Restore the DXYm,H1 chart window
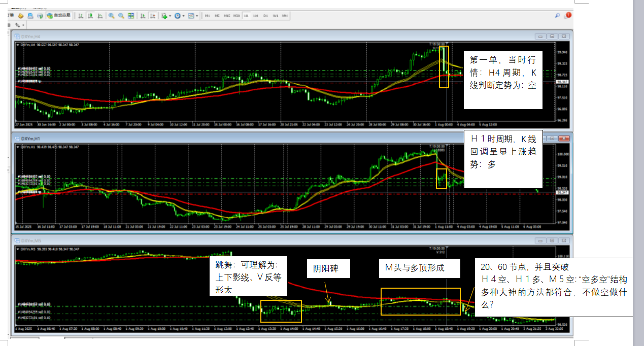 coord(552,138)
